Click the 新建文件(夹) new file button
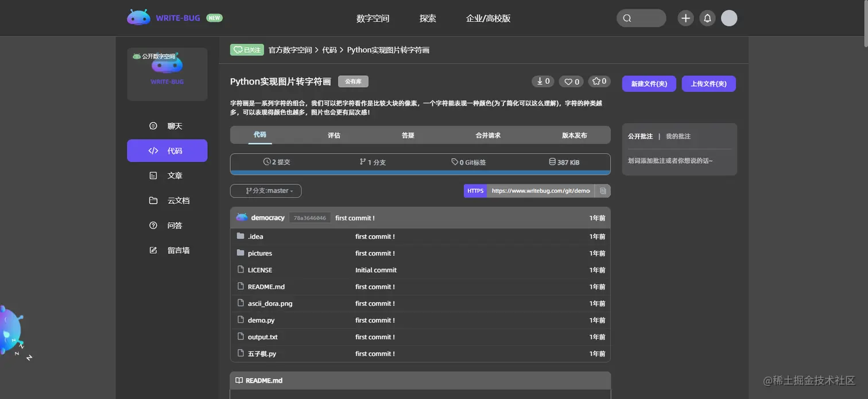 pyautogui.click(x=649, y=83)
